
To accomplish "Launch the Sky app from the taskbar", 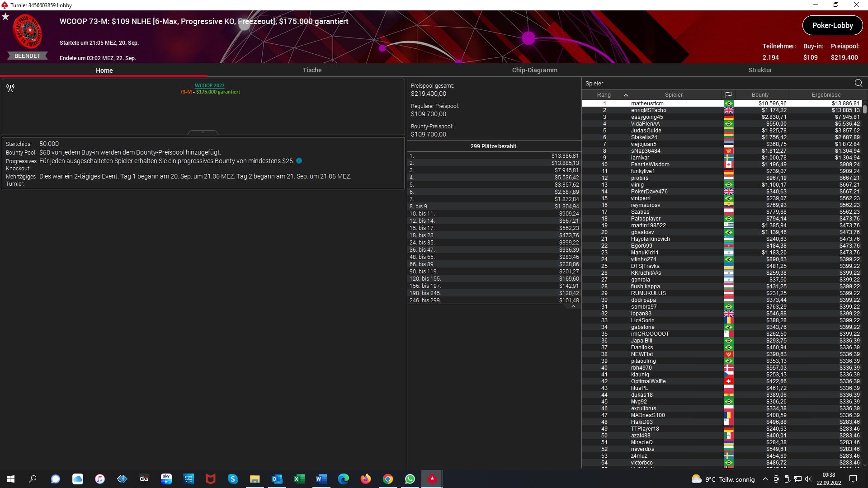I will coord(166,479).
